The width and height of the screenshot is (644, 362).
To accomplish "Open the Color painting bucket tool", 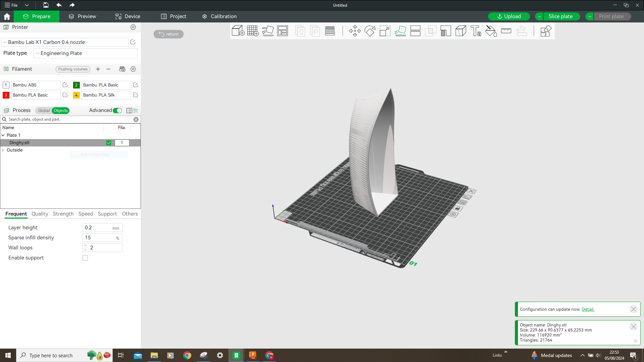I will [491, 31].
